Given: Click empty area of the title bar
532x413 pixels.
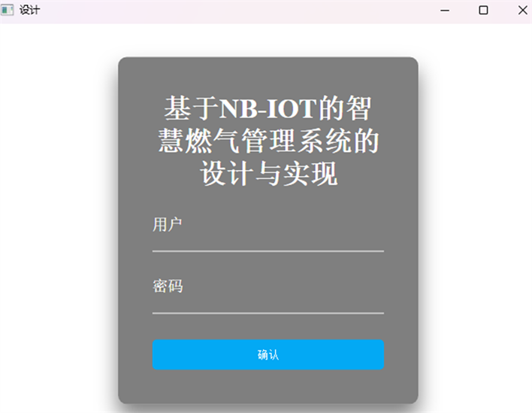Looking at the screenshot, I should click(237, 11).
